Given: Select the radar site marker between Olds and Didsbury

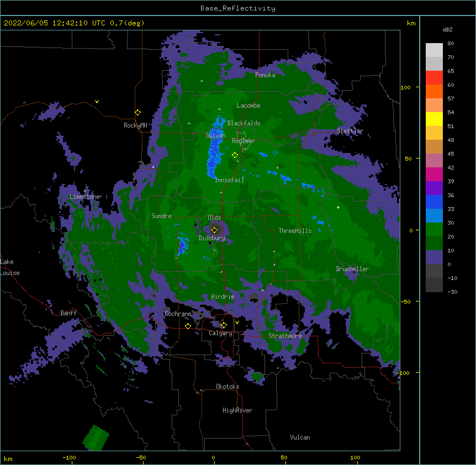Looking at the screenshot, I should pos(214,230).
